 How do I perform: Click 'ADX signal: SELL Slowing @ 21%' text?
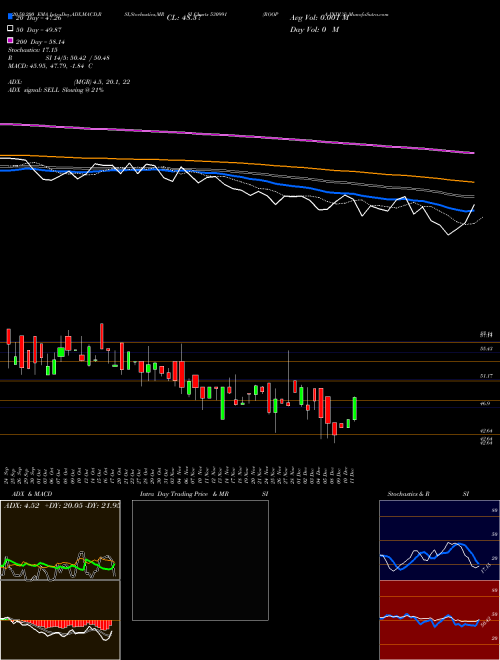[56, 90]
